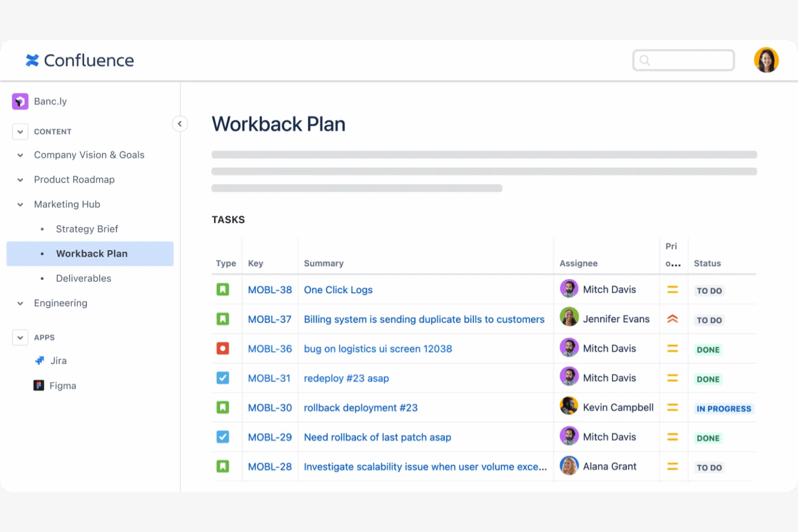Click Alana Grant's avatar on MOBL-28

tap(569, 466)
